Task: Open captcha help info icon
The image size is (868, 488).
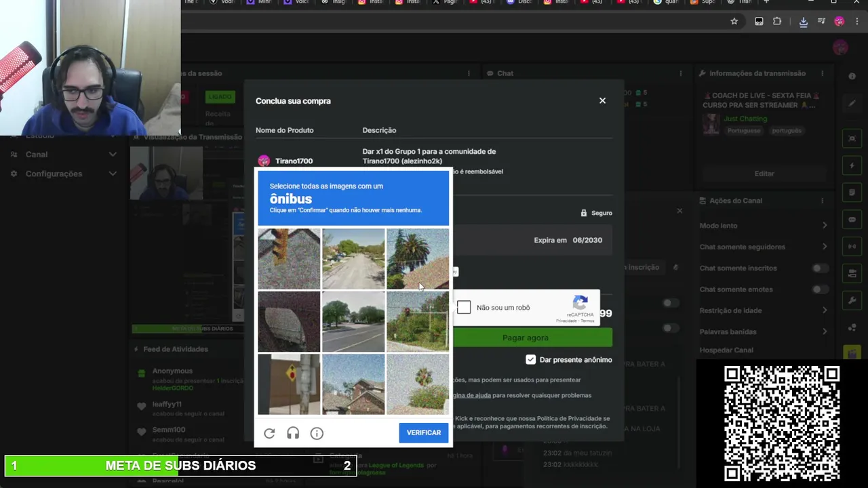Action: (x=317, y=433)
